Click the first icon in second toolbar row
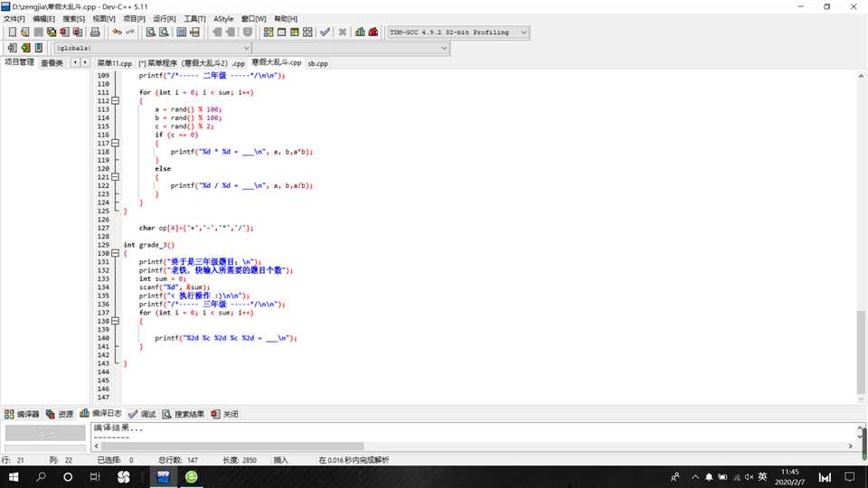Screen dimensions: 868x488 [12, 48]
